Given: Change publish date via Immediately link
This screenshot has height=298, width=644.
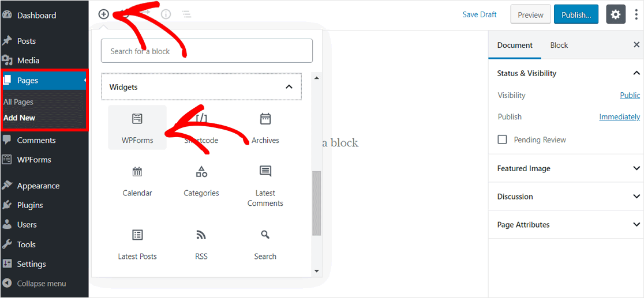Looking at the screenshot, I should point(619,117).
